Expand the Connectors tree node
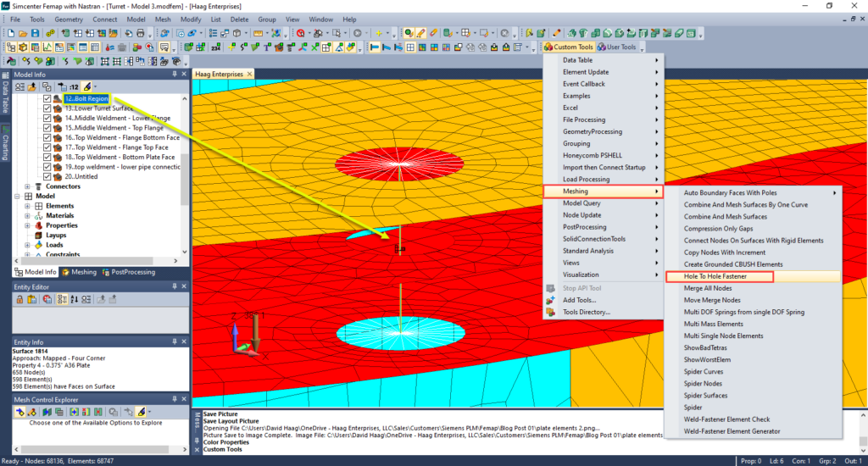868x466 pixels. (x=27, y=186)
